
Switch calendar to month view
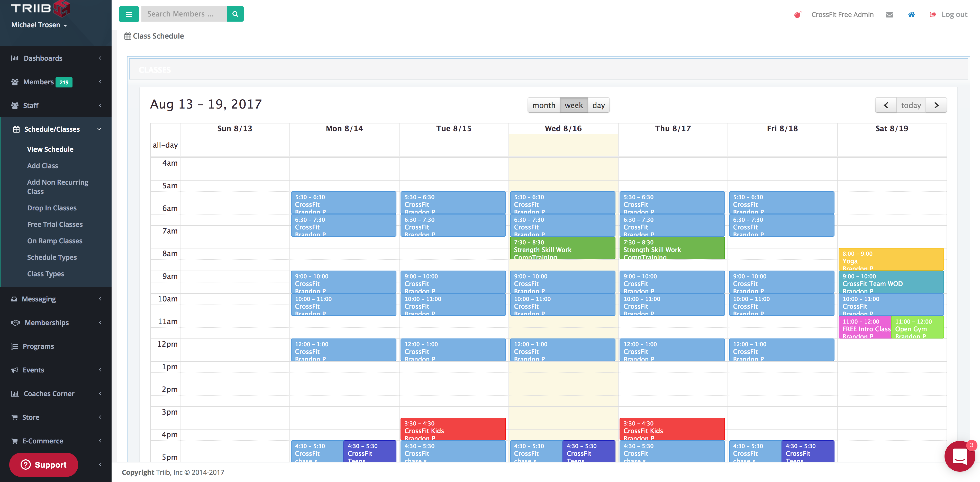(543, 105)
